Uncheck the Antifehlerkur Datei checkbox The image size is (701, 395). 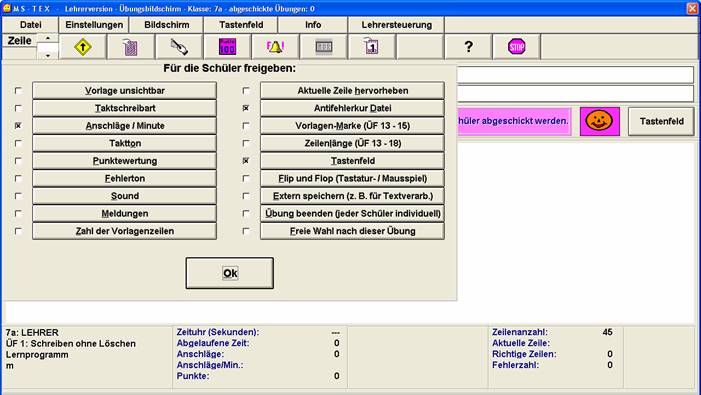246,108
